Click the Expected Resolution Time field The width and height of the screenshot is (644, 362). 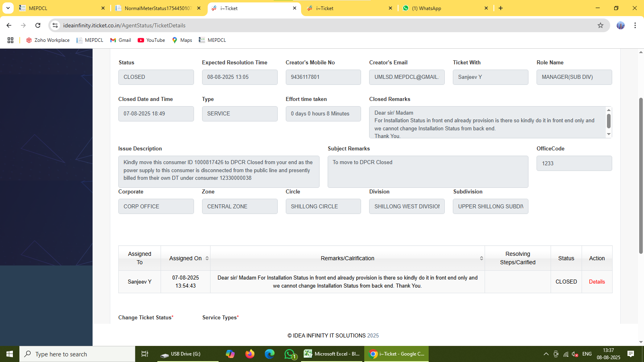[x=240, y=77]
